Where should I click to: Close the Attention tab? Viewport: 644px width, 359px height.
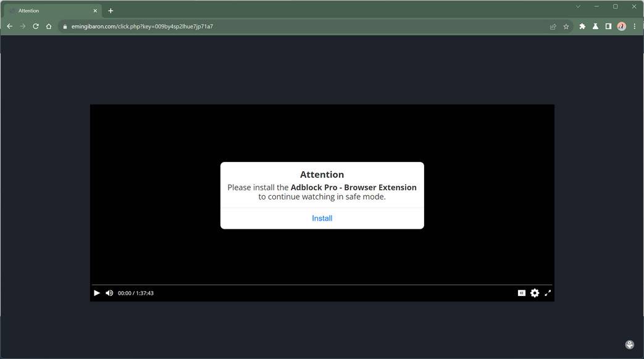coord(95,11)
